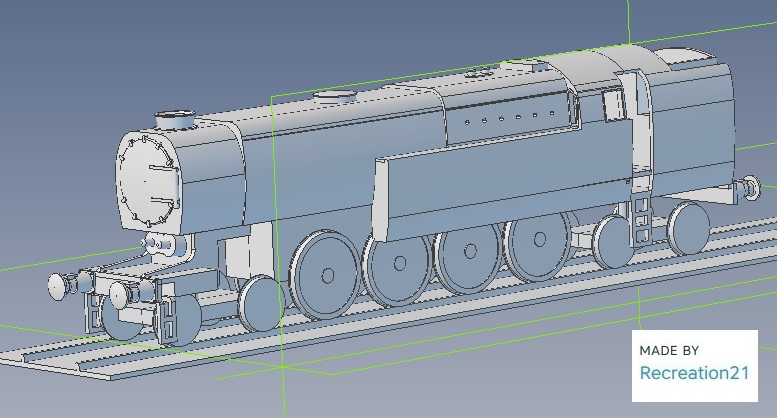Viewport: 777px width, 418px height.
Task: Select the second large driving wheel
Action: tap(398, 264)
